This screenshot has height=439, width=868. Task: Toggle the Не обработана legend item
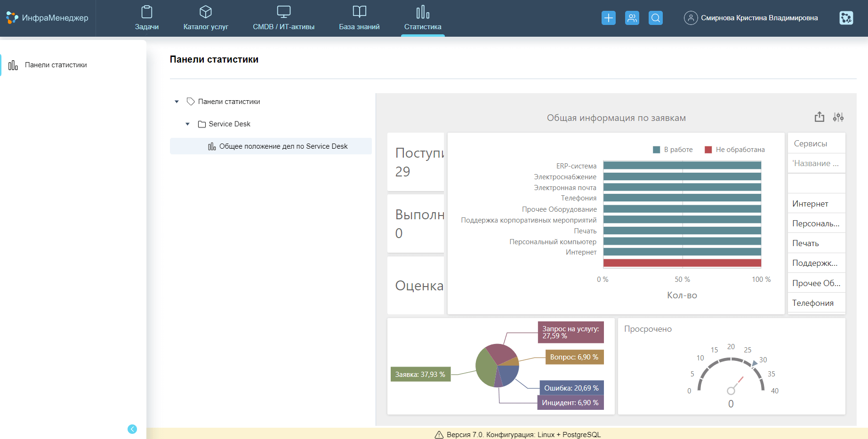click(x=735, y=150)
